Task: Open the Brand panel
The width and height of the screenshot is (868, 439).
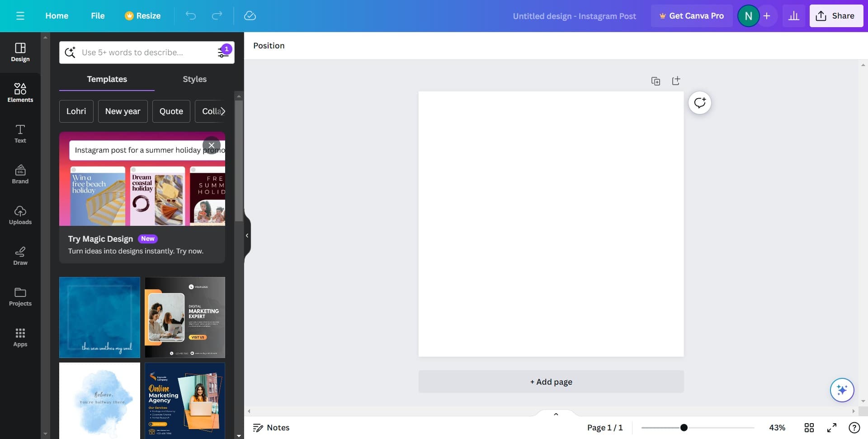Action: click(20, 174)
